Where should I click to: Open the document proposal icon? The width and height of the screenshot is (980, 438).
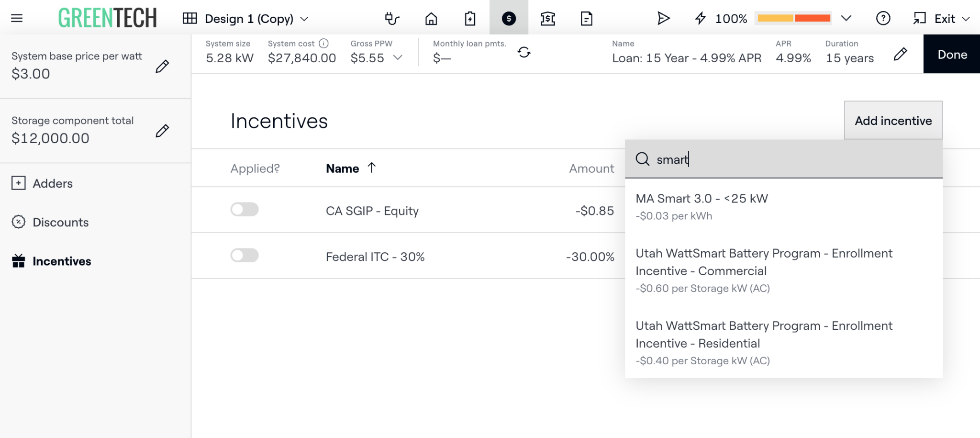point(586,18)
